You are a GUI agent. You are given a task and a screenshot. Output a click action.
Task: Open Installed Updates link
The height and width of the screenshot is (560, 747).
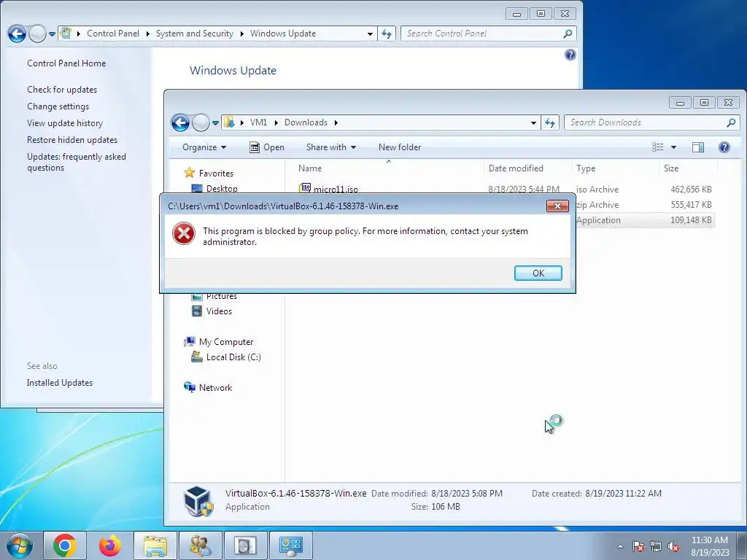60,382
